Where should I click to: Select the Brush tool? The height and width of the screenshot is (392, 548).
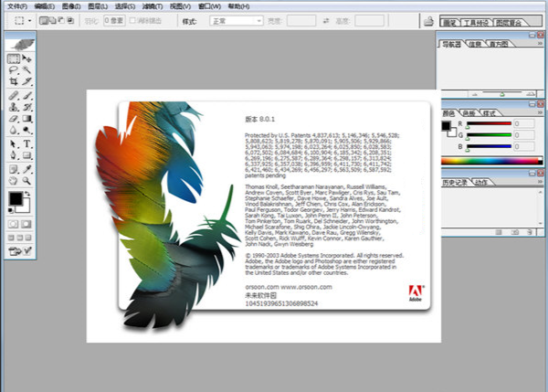26,95
